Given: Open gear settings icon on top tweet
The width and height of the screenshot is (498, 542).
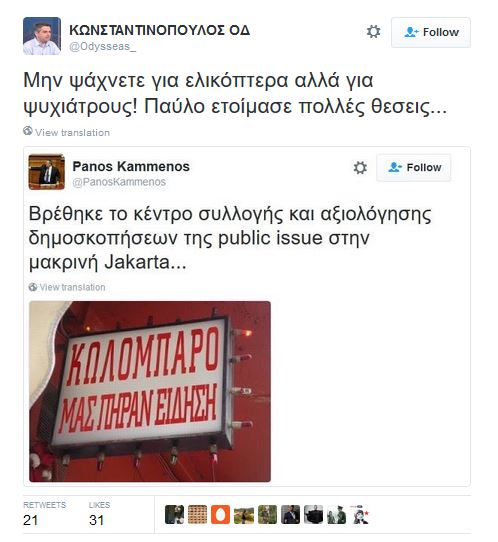Looking at the screenshot, I should pyautogui.click(x=373, y=32).
